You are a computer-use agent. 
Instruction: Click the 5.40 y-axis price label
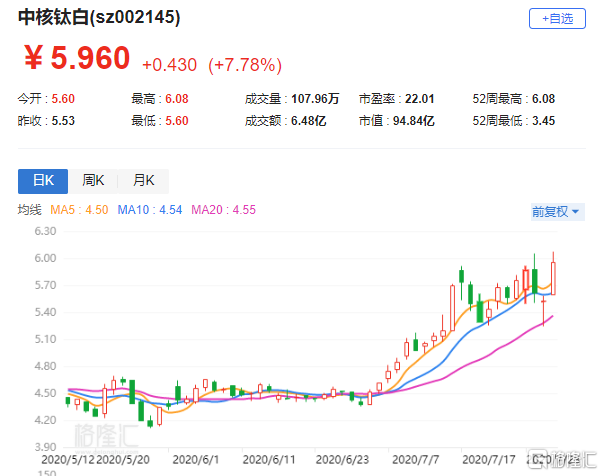(x=45, y=312)
